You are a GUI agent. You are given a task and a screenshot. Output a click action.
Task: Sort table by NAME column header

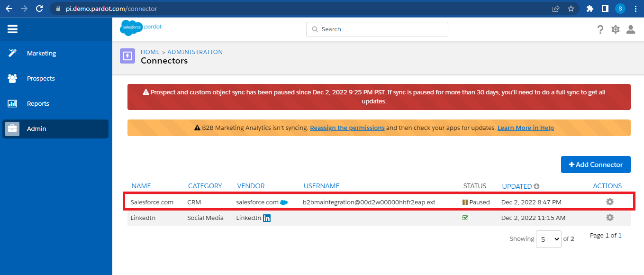(x=141, y=186)
